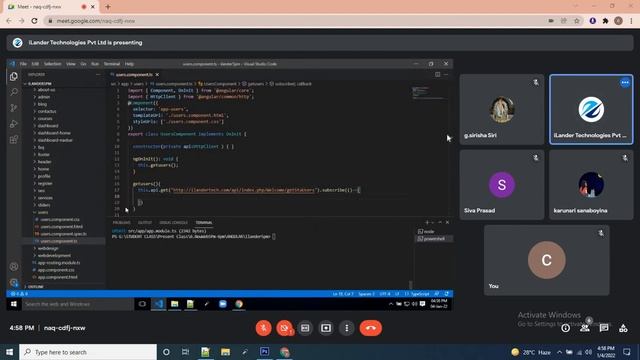
Task: Select the users.component.ts editor tab
Action: click(134, 75)
